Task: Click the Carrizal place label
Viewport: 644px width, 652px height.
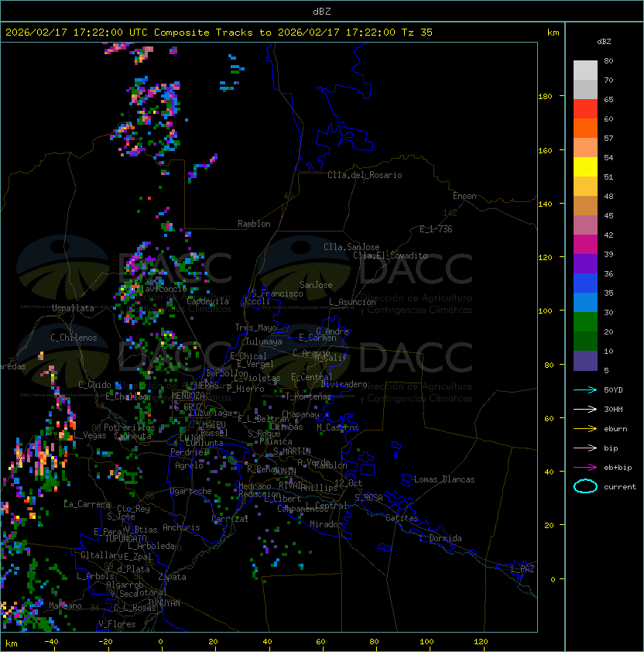Action: (x=230, y=519)
